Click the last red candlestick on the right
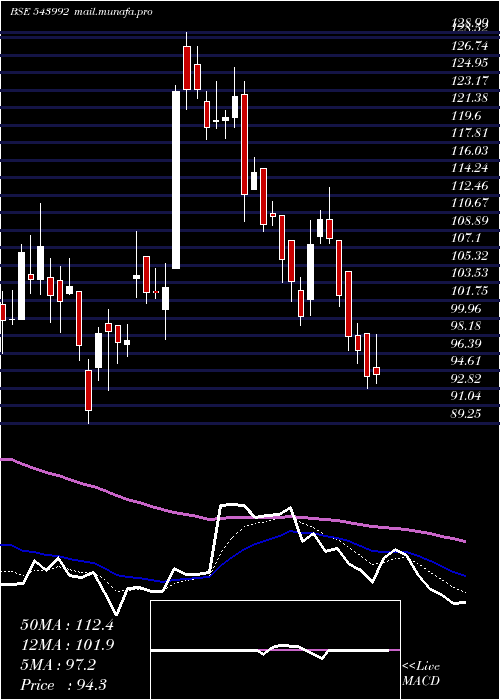This screenshot has width=500, height=700. 376,371
